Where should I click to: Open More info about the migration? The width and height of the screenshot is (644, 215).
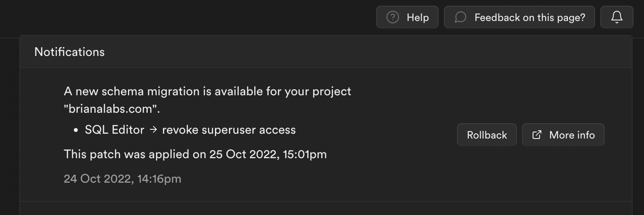[563, 135]
